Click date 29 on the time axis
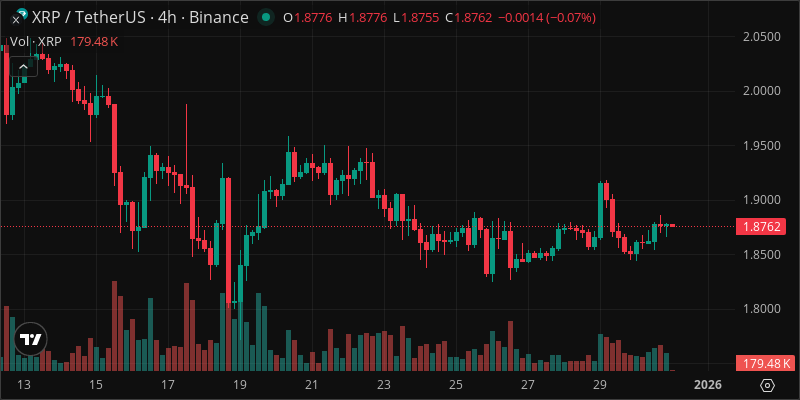This screenshot has height=400, width=800. click(600, 384)
